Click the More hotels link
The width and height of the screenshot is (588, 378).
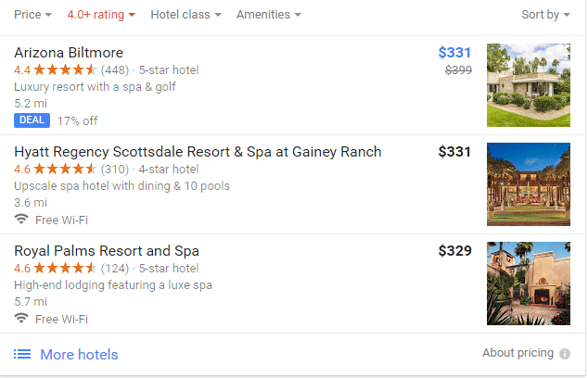[x=79, y=354]
